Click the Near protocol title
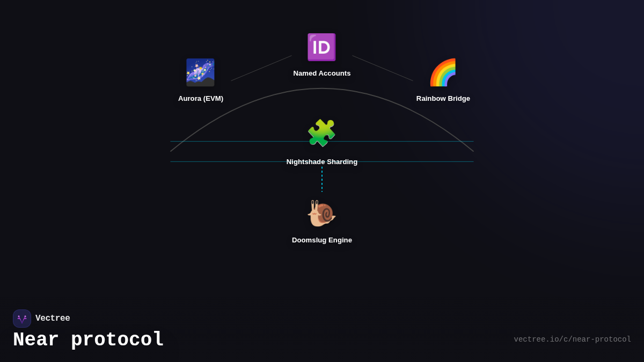The width and height of the screenshot is (644, 362). pos(88,339)
